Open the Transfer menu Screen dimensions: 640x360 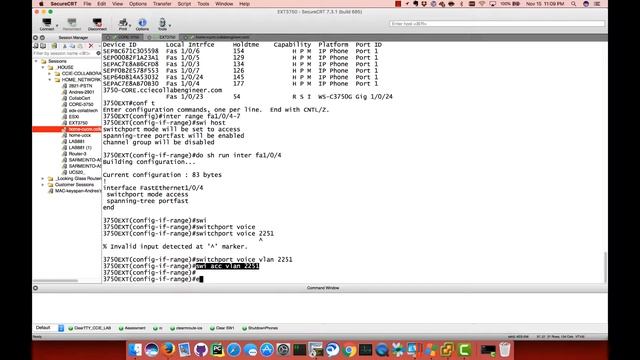click(x=162, y=4)
